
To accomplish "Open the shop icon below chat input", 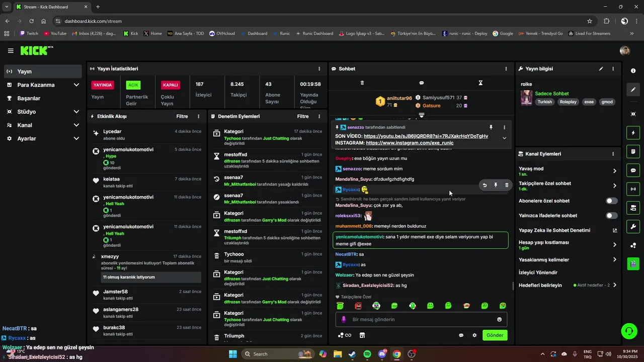I will tap(362, 335).
